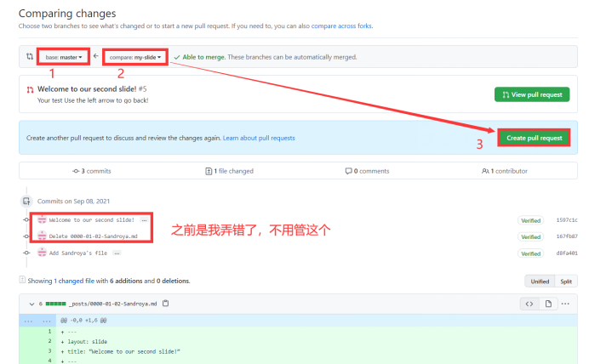
Task: Click the diff file icon beside Showing
Action: [22, 280]
